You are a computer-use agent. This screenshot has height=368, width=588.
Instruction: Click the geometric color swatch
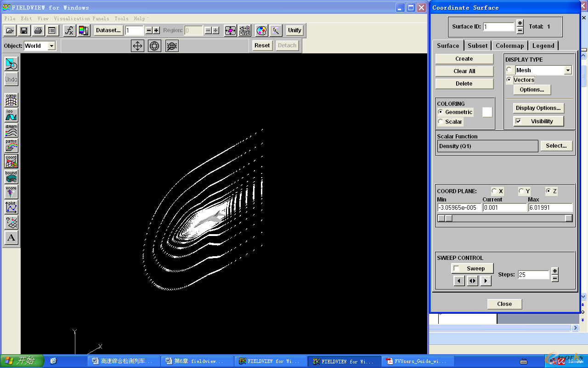click(487, 112)
